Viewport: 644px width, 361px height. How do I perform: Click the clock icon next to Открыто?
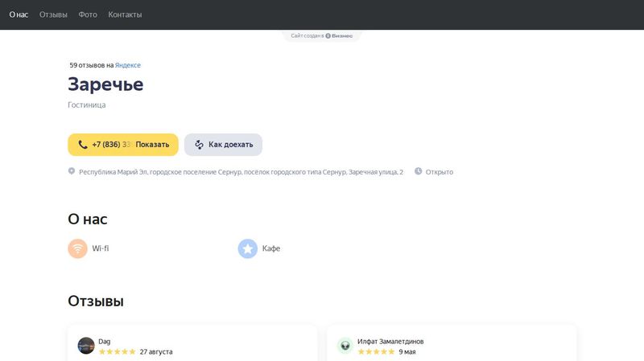pos(418,171)
